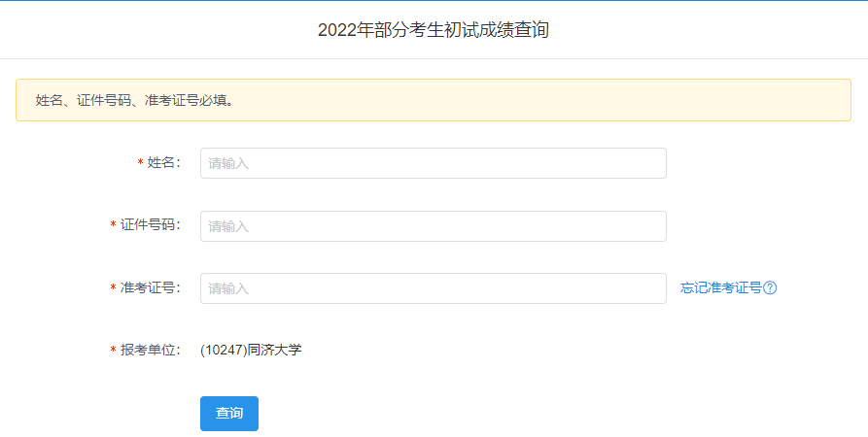This screenshot has height=437, width=868.
Task: Select the (10247)同济大学 unit text
Action: click(251, 350)
